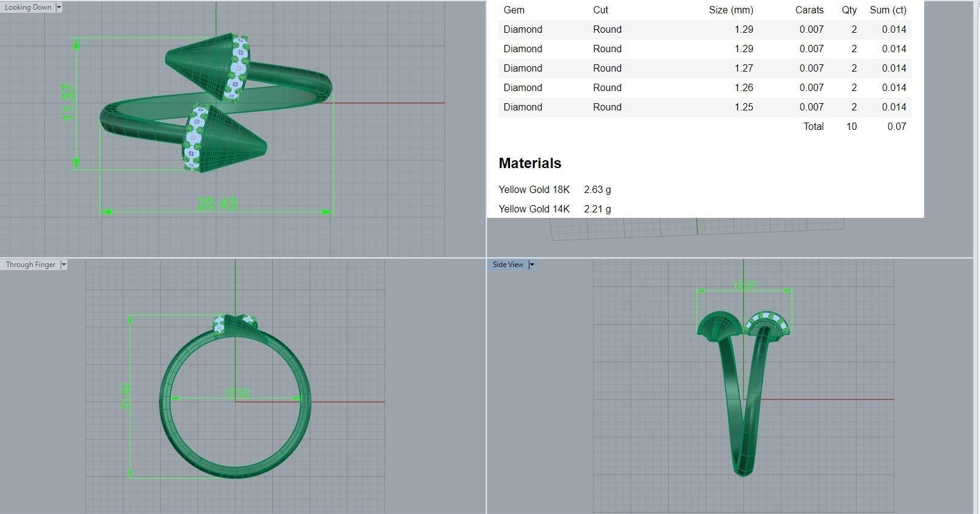Image resolution: width=980 pixels, height=514 pixels.
Task: Click the 2.21 g weight value
Action: click(597, 209)
